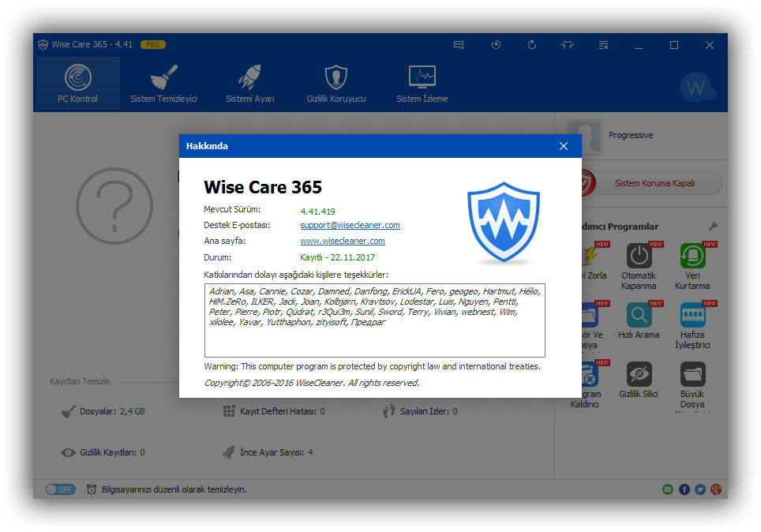761x532 pixels.
Task: Click the restore refresh icon in title bar
Action: pos(532,45)
